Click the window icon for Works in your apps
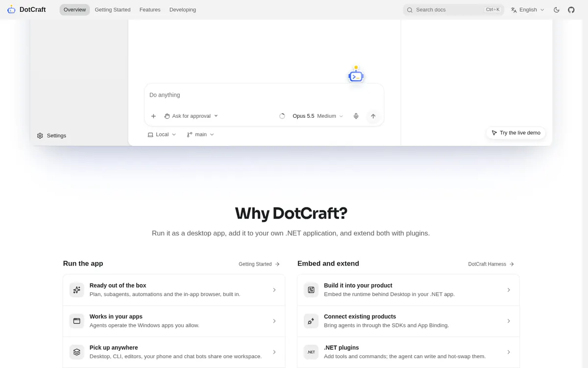The image size is (588, 368). pyautogui.click(x=77, y=321)
